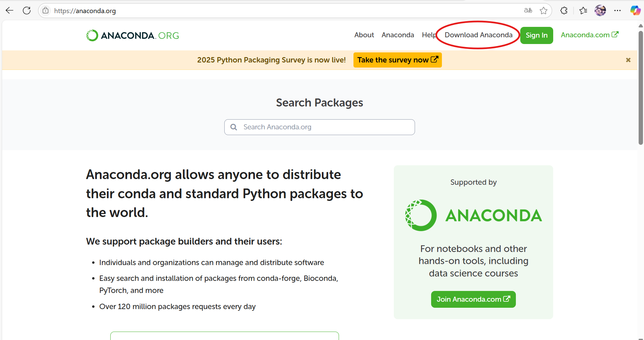Reload the current page
The width and height of the screenshot is (644, 340).
[x=27, y=10]
